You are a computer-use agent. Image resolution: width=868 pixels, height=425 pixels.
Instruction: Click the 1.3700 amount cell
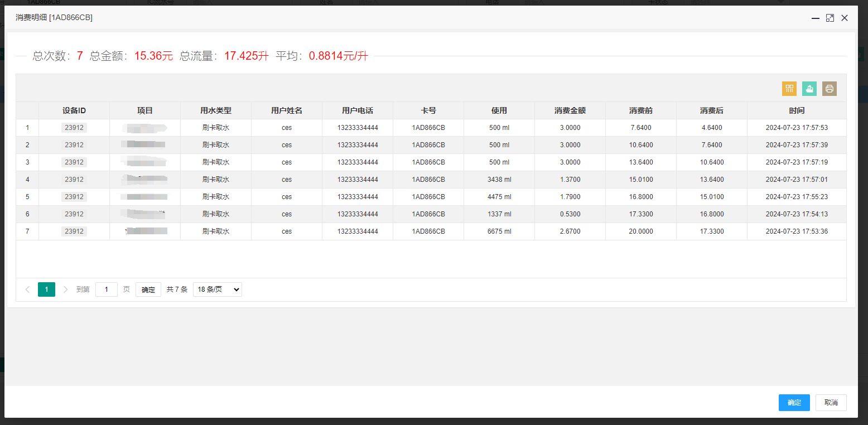tap(570, 180)
